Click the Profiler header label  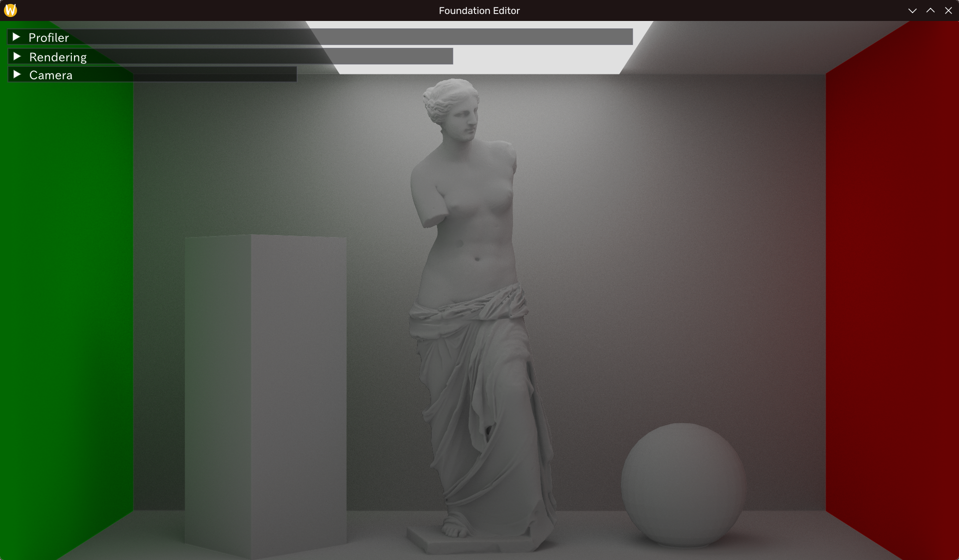point(48,37)
